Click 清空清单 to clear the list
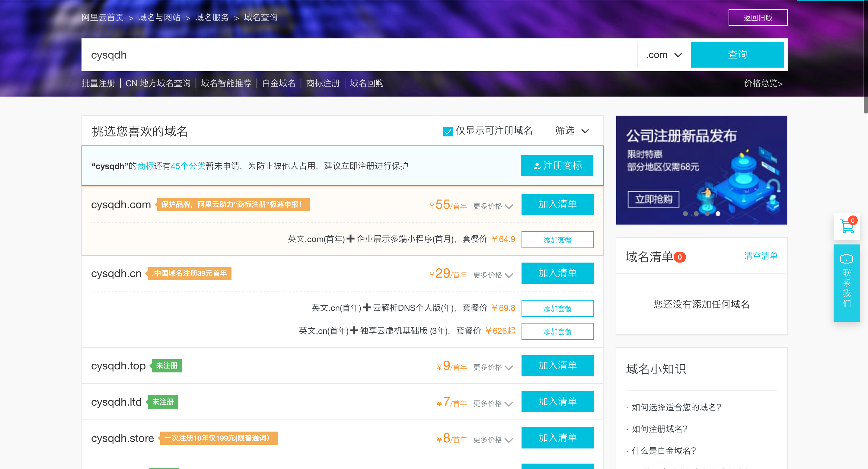Screen dimensions: 868x469 (x=761, y=256)
